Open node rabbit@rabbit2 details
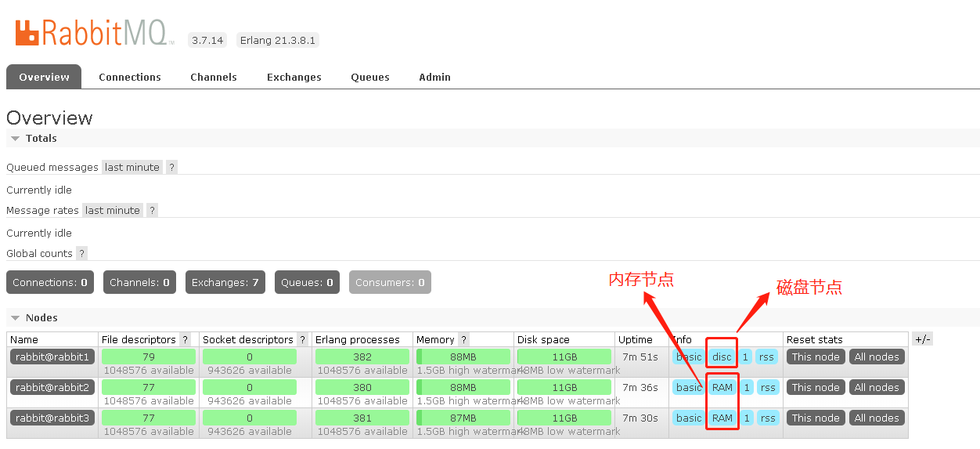980x449 pixels. pyautogui.click(x=52, y=387)
